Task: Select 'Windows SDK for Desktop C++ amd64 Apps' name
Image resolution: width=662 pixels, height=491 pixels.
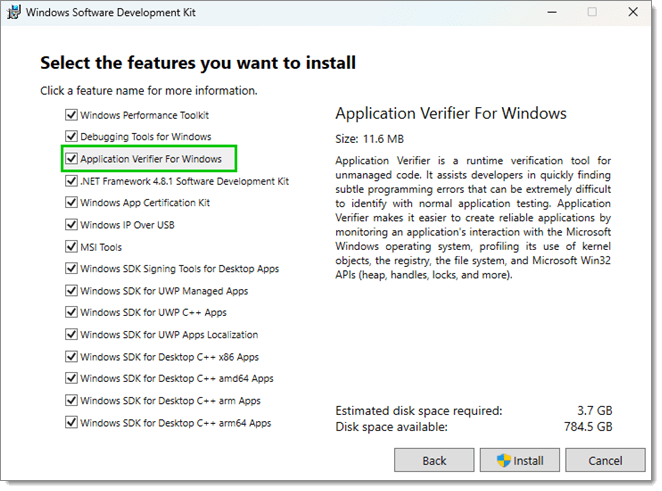Action: pyautogui.click(x=177, y=379)
